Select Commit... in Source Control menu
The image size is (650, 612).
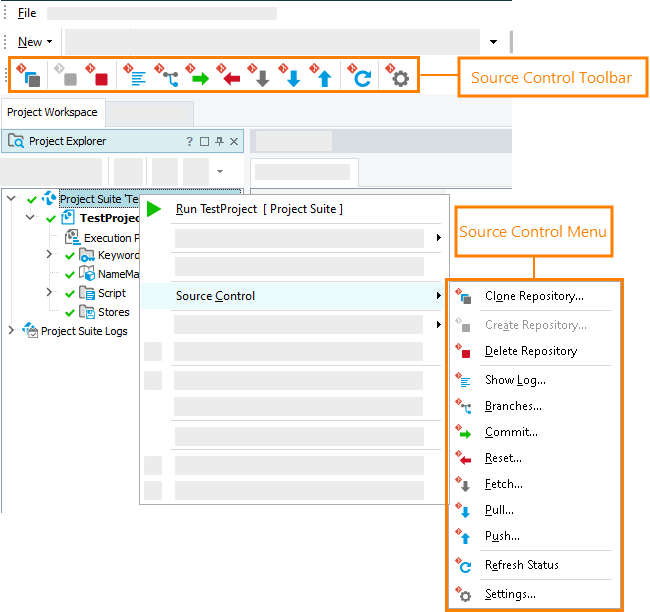click(511, 432)
